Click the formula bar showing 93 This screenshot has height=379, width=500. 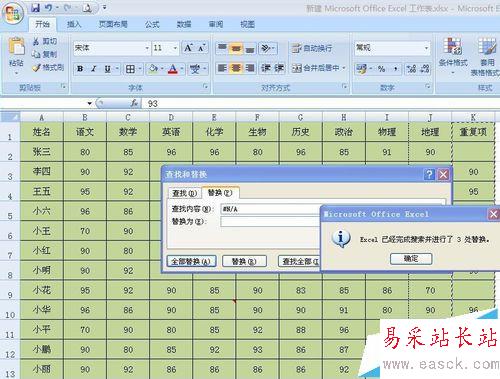click(x=320, y=104)
